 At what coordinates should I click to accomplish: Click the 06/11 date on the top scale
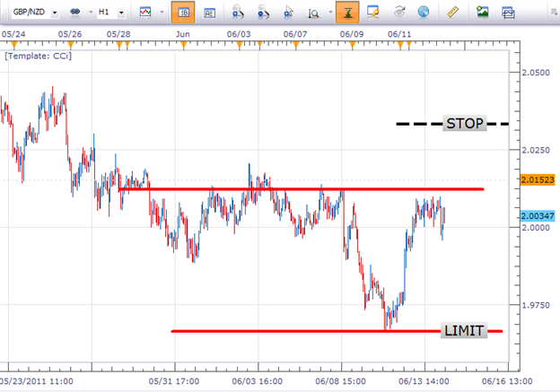399,34
